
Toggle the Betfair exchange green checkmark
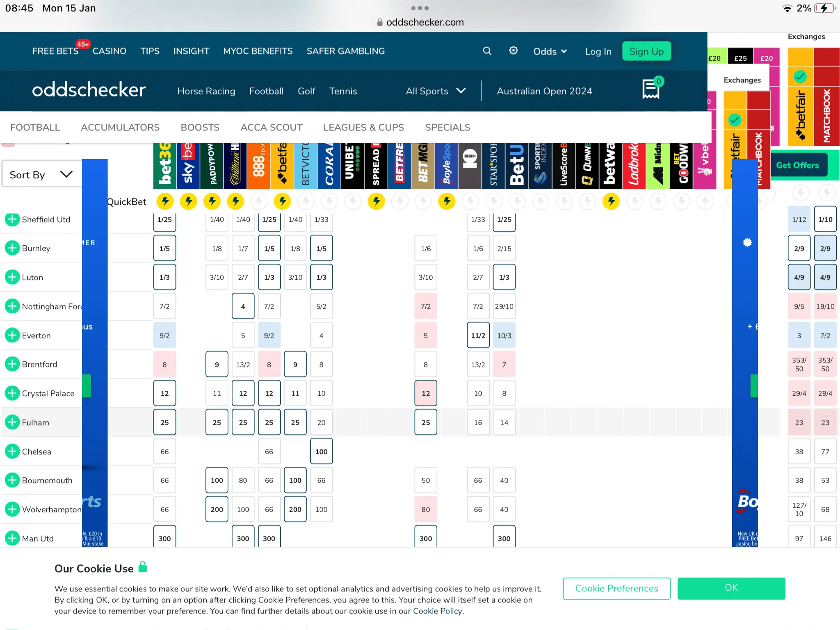(800, 76)
